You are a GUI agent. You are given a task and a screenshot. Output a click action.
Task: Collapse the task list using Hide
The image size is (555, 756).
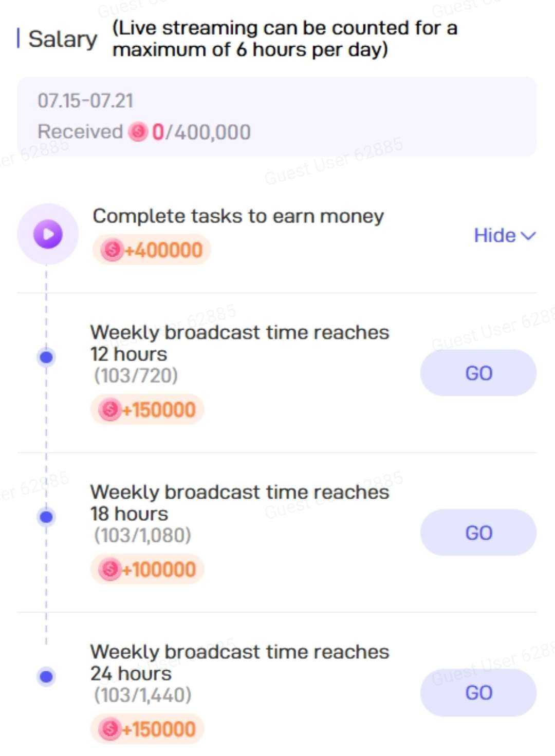pos(505,235)
